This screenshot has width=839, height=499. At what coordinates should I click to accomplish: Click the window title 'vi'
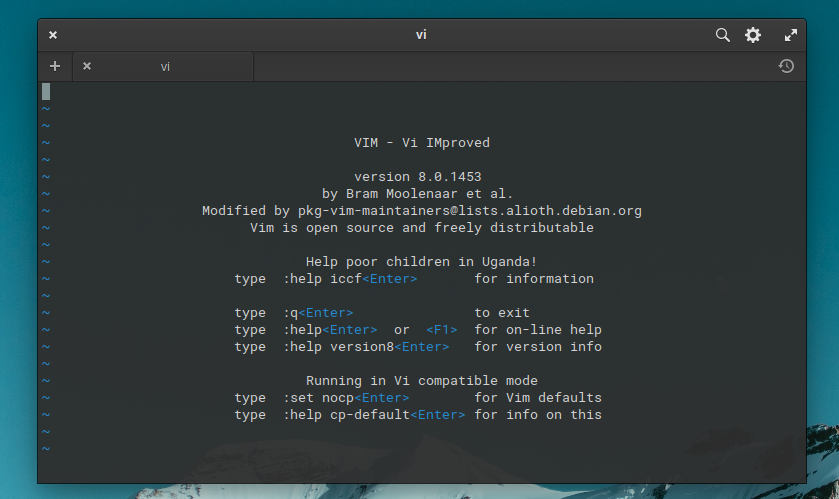(421, 35)
